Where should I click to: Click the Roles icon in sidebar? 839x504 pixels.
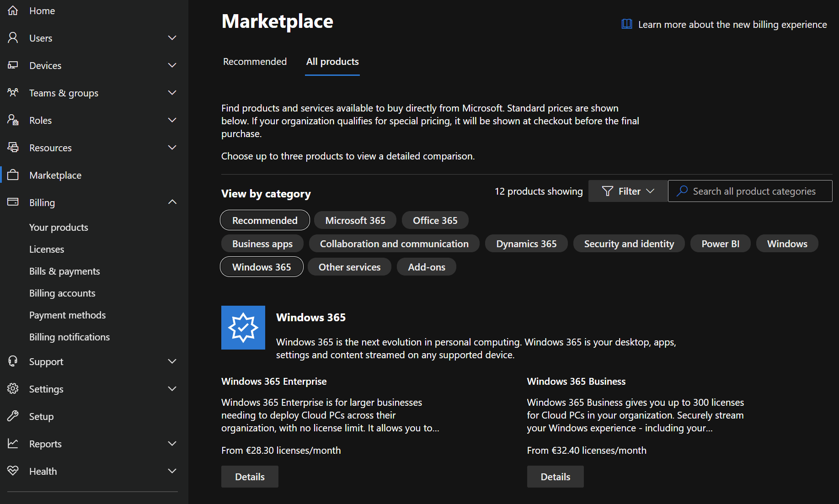(x=13, y=120)
